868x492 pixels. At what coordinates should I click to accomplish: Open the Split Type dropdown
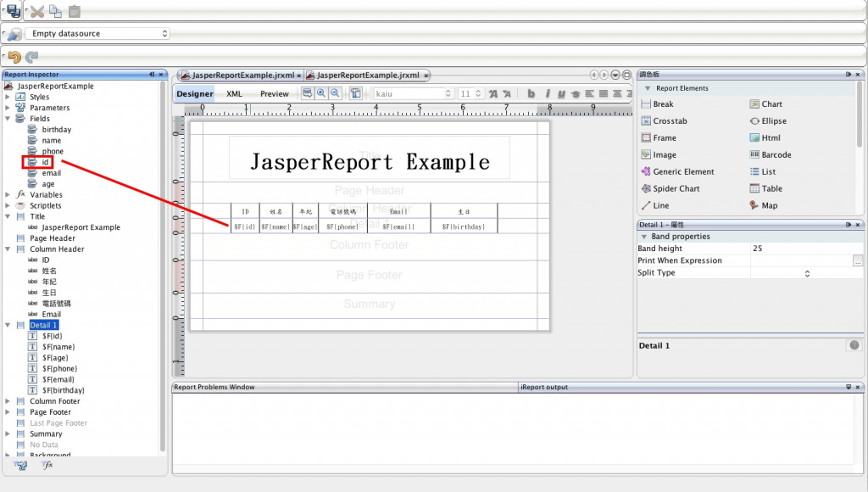coord(807,273)
